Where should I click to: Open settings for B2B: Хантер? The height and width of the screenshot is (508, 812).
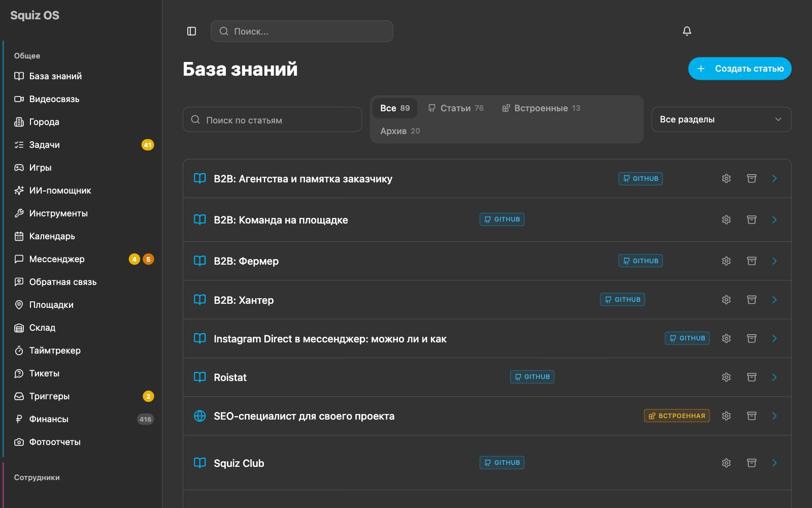click(726, 300)
